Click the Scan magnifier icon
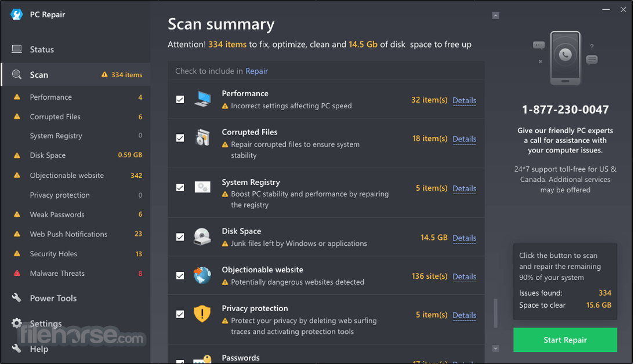The image size is (638, 364). tap(17, 74)
